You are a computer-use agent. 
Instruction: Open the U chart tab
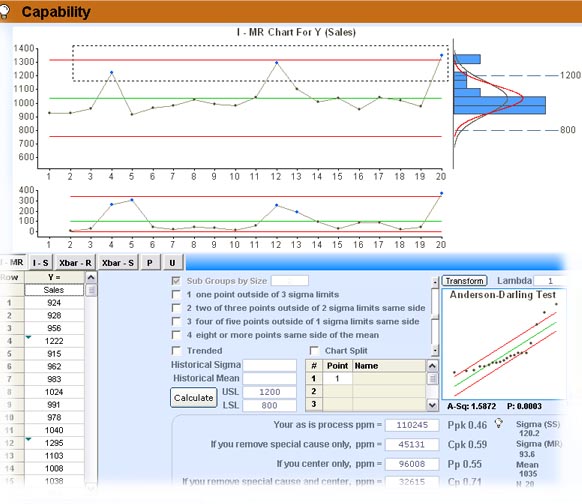tap(172, 263)
